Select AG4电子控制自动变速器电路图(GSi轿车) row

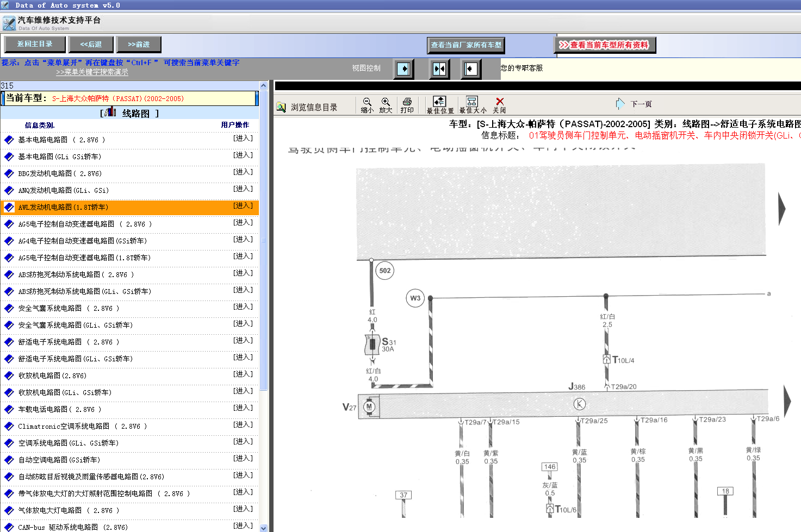(x=129, y=241)
